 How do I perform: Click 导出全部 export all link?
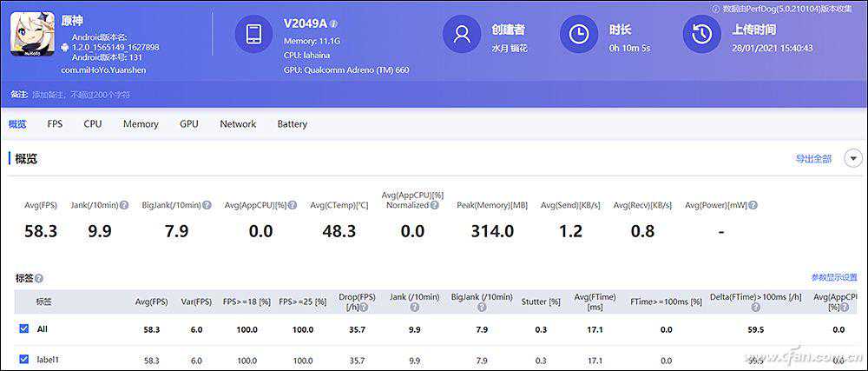pos(813,159)
